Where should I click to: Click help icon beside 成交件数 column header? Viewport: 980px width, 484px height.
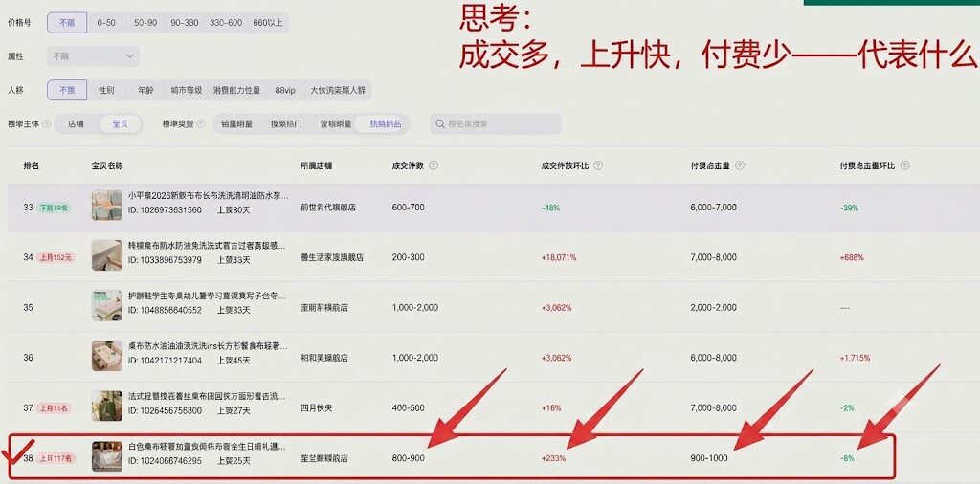434,165
